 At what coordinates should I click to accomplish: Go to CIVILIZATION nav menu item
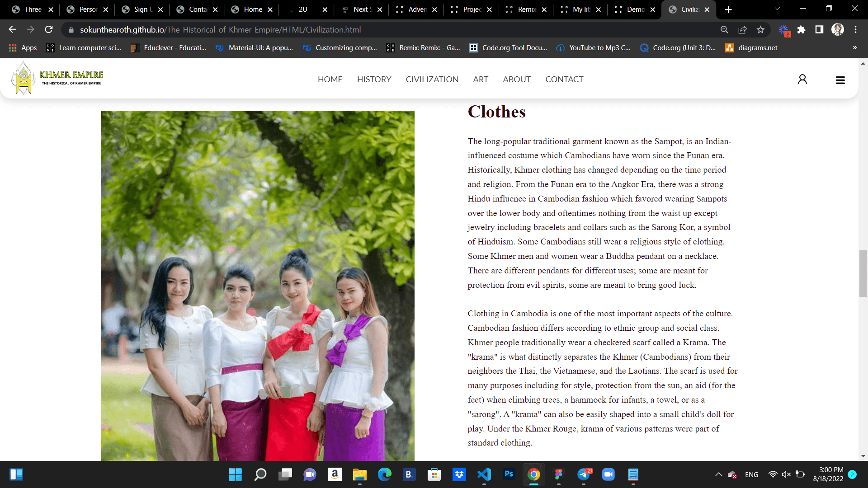click(432, 80)
